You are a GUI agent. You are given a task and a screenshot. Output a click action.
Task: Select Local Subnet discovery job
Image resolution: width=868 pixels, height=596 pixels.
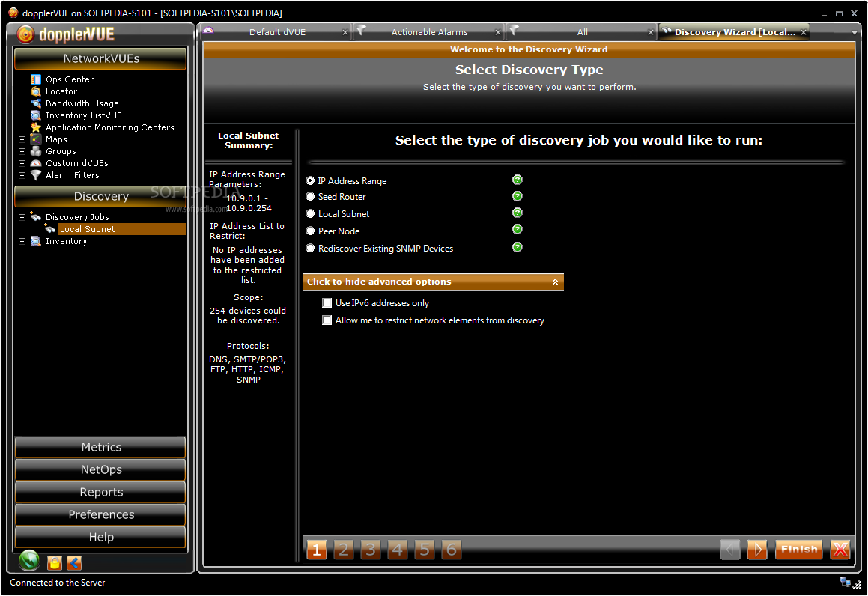(x=87, y=229)
